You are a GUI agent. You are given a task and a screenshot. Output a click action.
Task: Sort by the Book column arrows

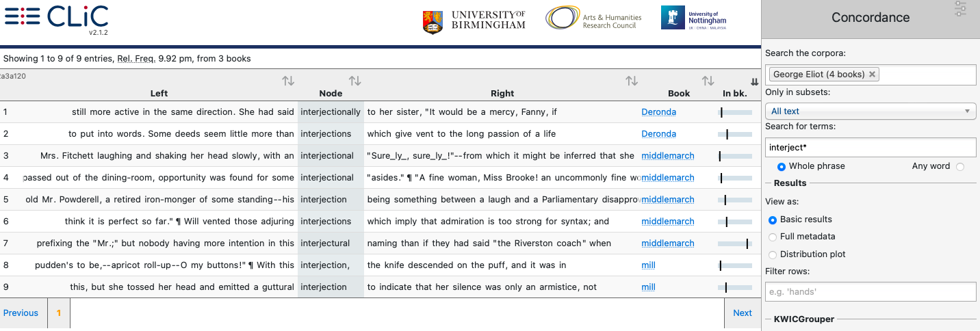click(x=708, y=81)
